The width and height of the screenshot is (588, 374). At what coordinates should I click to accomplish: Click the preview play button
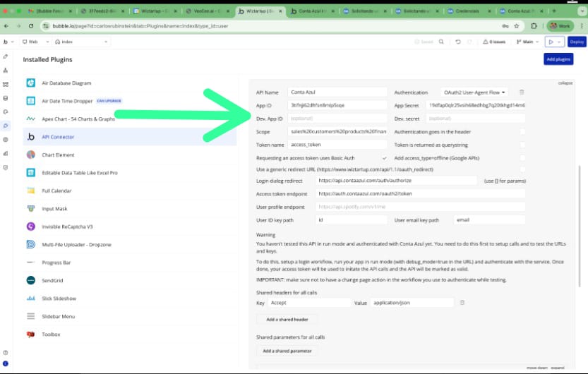point(551,42)
